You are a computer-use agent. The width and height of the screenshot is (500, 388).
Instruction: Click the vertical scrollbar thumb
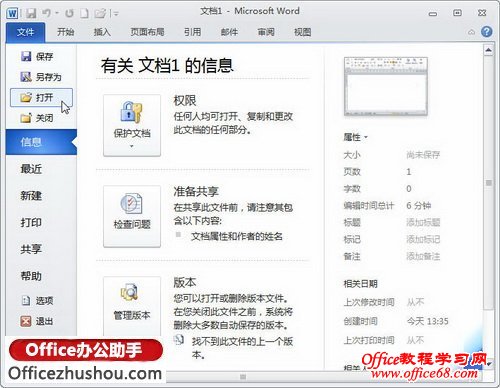[x=488, y=183]
